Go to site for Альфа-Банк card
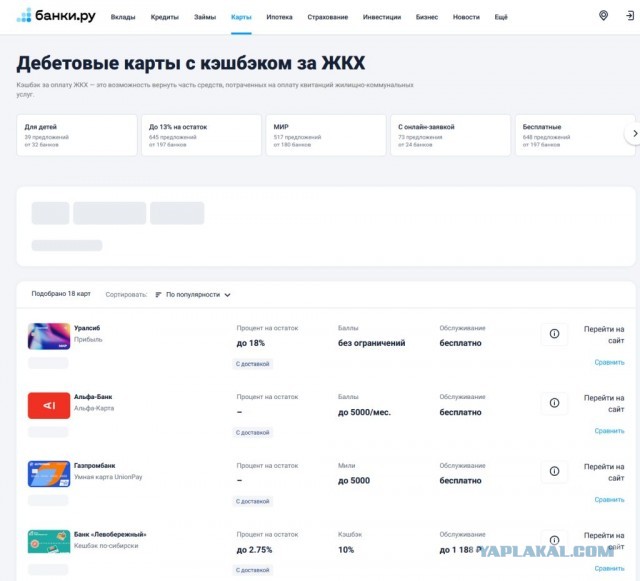 (x=604, y=403)
